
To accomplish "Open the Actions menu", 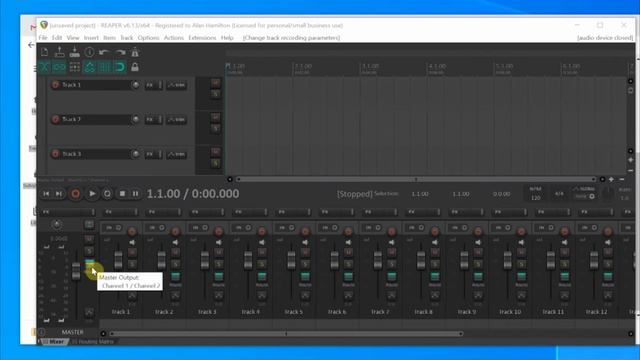I will [x=173, y=38].
